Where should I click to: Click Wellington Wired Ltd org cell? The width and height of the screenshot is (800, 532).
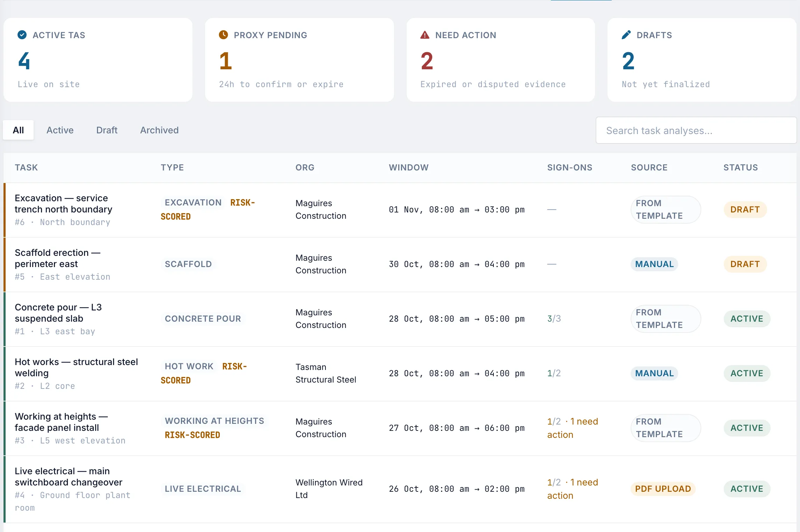(x=329, y=489)
